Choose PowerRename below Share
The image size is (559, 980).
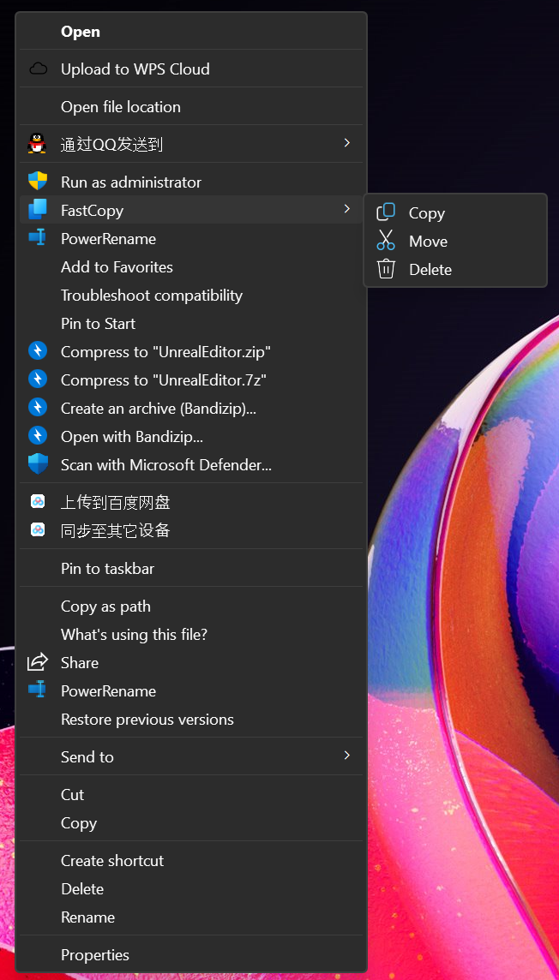coord(191,690)
